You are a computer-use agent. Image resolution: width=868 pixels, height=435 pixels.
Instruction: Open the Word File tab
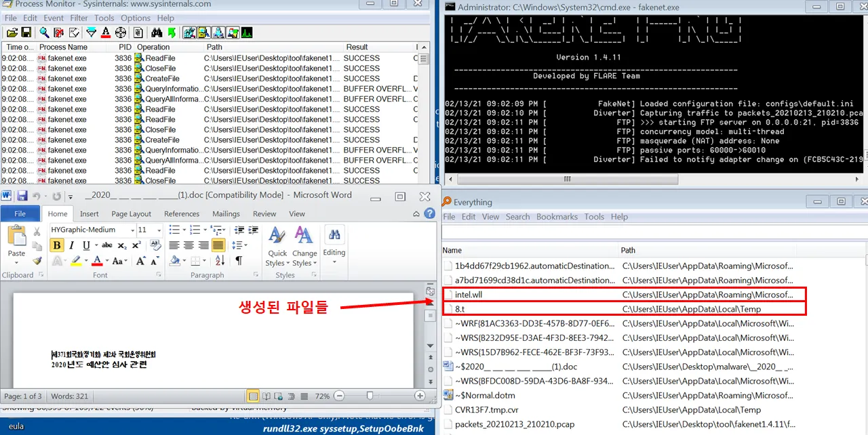click(x=20, y=213)
